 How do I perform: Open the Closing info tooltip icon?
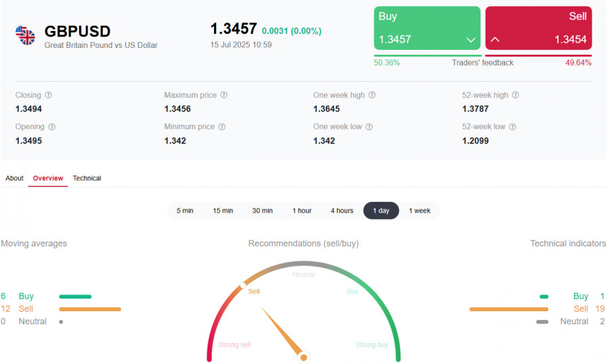pos(49,95)
